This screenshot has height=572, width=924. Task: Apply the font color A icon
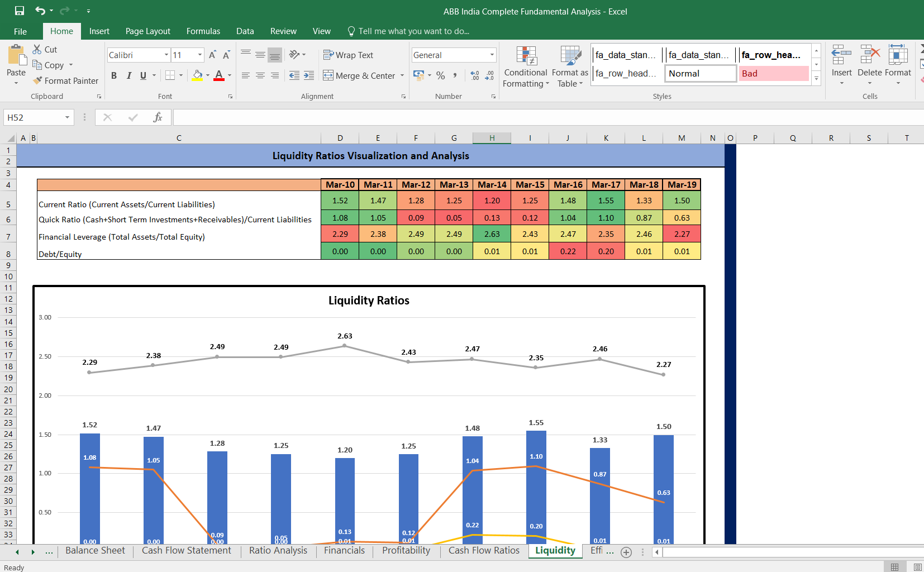coord(219,75)
